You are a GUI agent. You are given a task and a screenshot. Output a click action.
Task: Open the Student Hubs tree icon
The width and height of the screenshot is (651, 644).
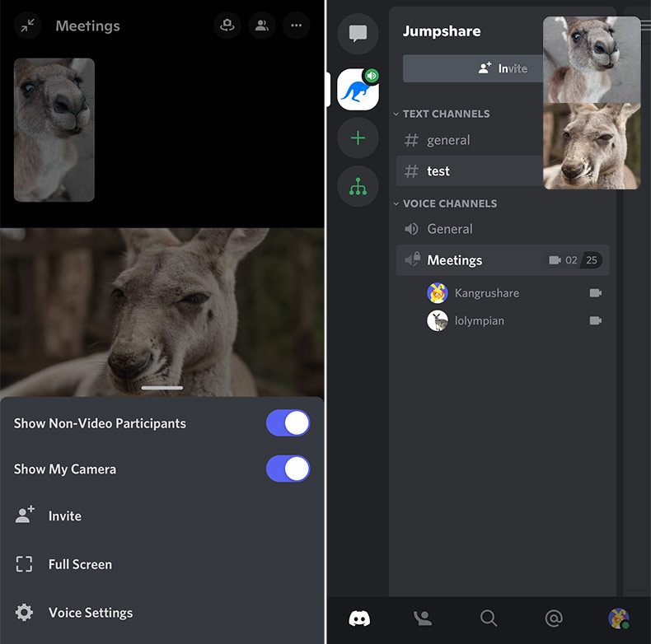pyautogui.click(x=358, y=187)
